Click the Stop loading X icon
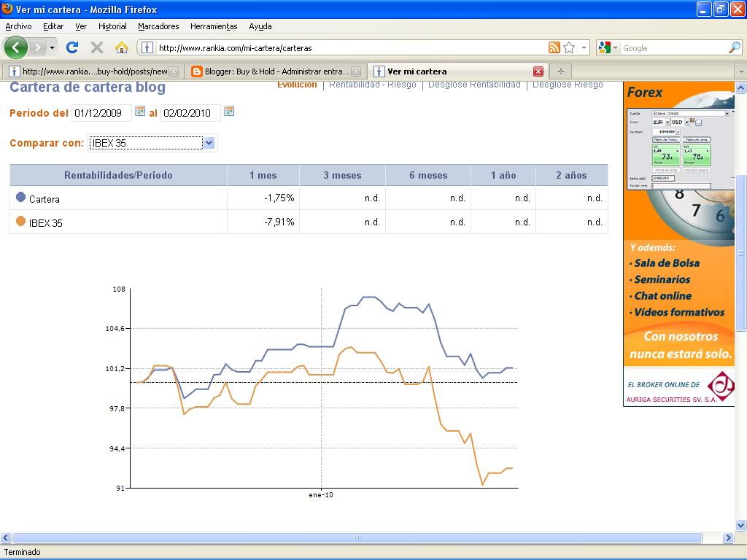 [96, 47]
